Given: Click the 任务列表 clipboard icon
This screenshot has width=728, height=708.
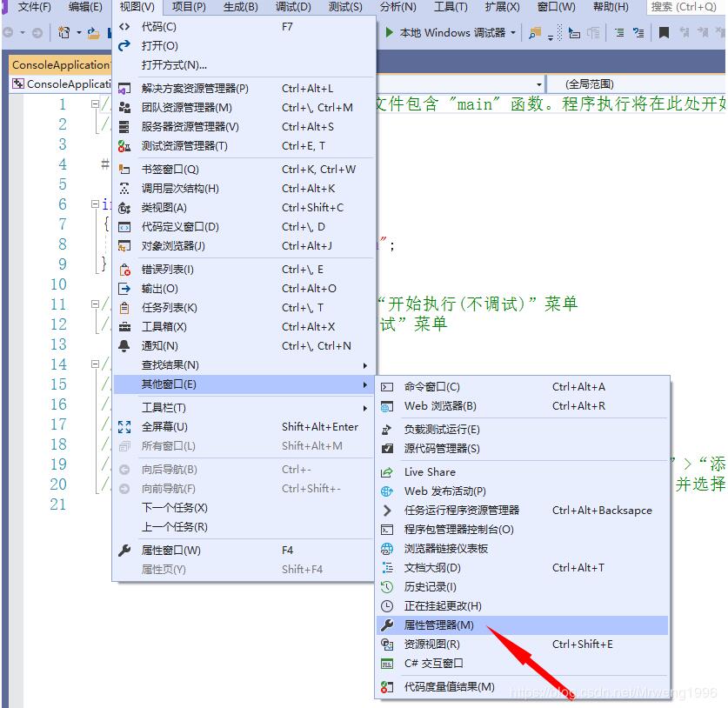Looking at the screenshot, I should click(x=124, y=308).
